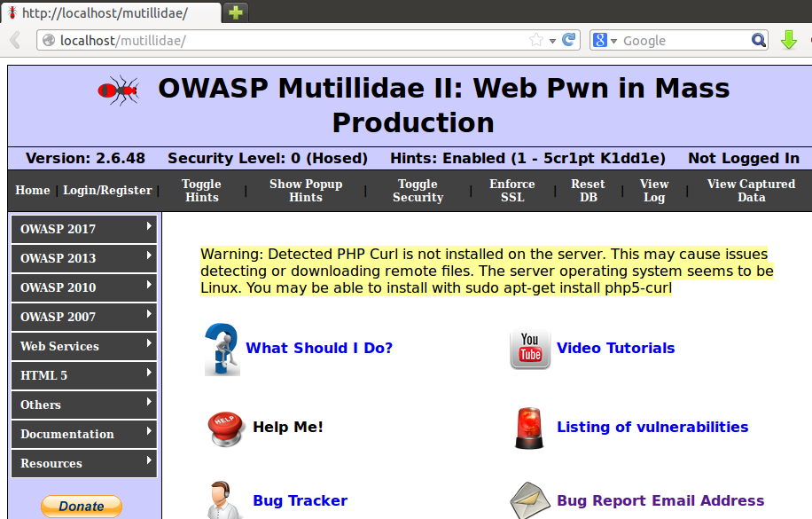The image size is (812, 519).
Task: Click the Donate button
Action: pyautogui.click(x=82, y=506)
